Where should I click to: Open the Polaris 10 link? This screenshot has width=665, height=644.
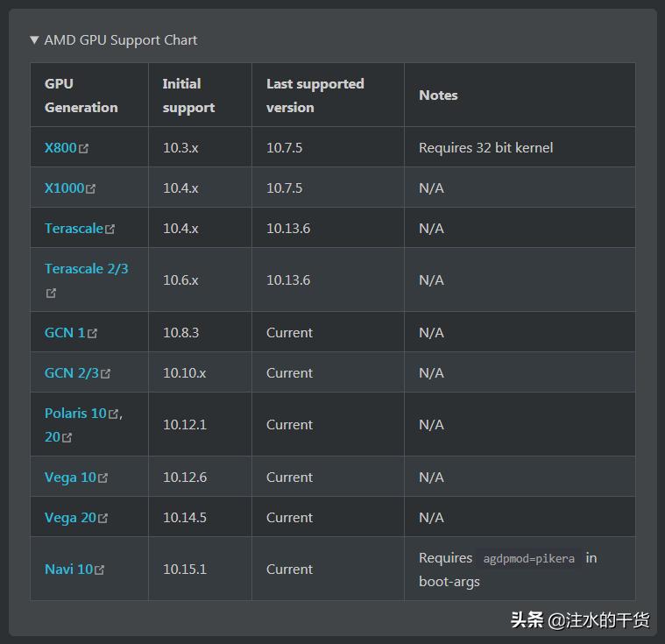[x=75, y=414]
